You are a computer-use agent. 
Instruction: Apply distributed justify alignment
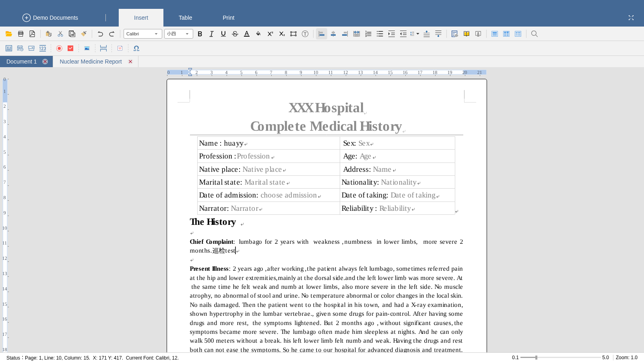(x=357, y=34)
